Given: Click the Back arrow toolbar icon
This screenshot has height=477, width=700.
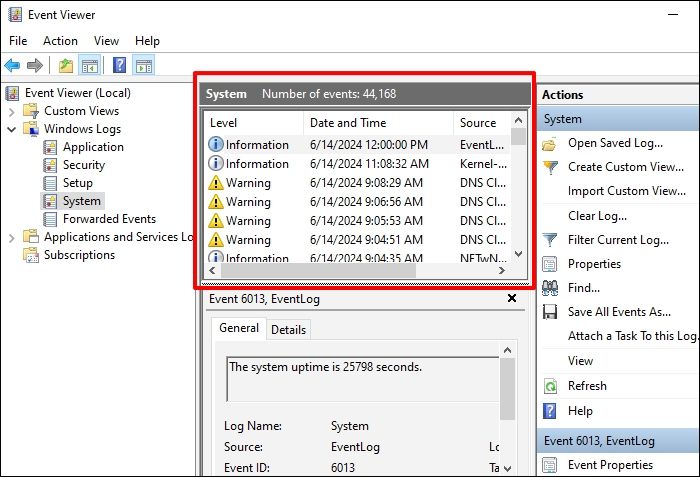Looking at the screenshot, I should pyautogui.click(x=12, y=66).
